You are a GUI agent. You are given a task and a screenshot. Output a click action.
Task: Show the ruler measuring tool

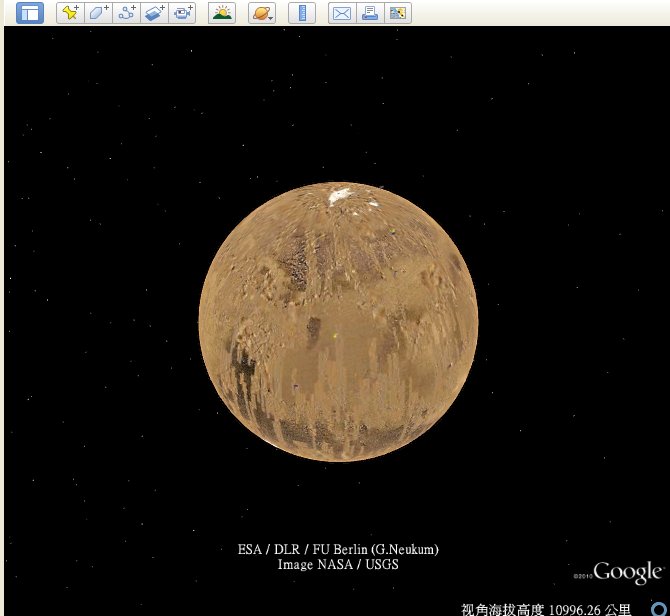301,13
